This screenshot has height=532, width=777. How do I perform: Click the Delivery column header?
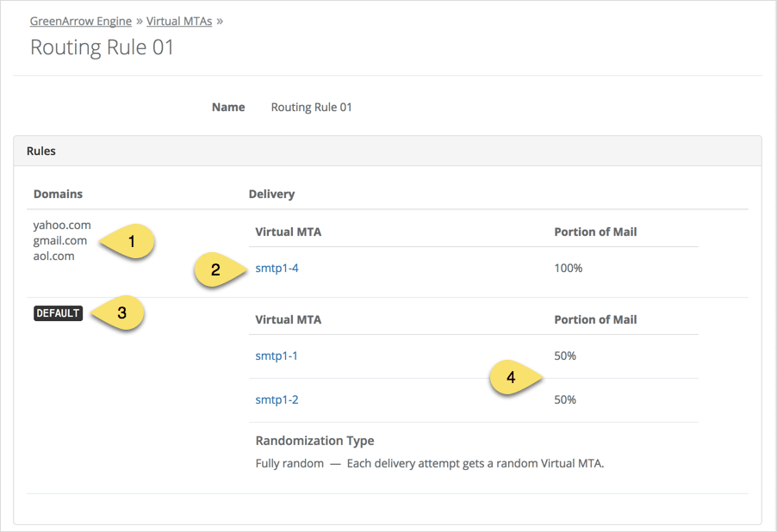271,194
